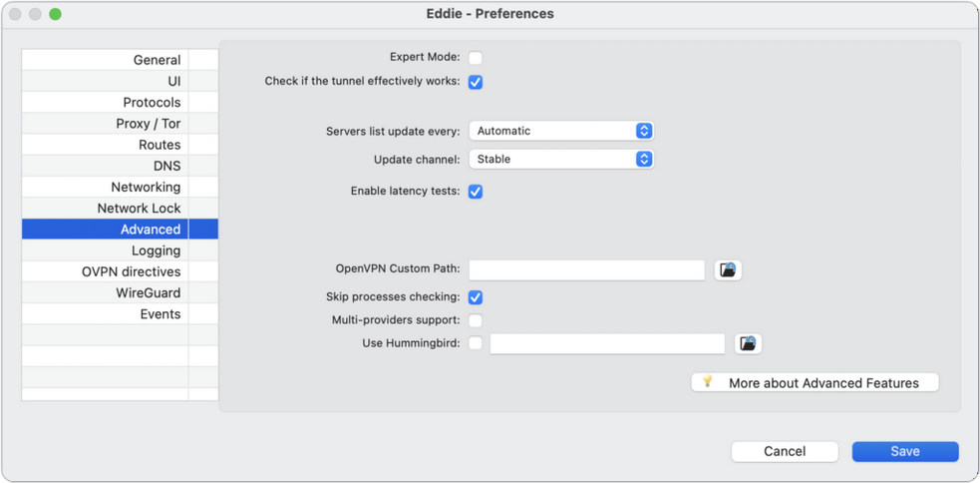The height and width of the screenshot is (483, 980).
Task: Focus the Hummingbird path input field
Action: coord(607,343)
